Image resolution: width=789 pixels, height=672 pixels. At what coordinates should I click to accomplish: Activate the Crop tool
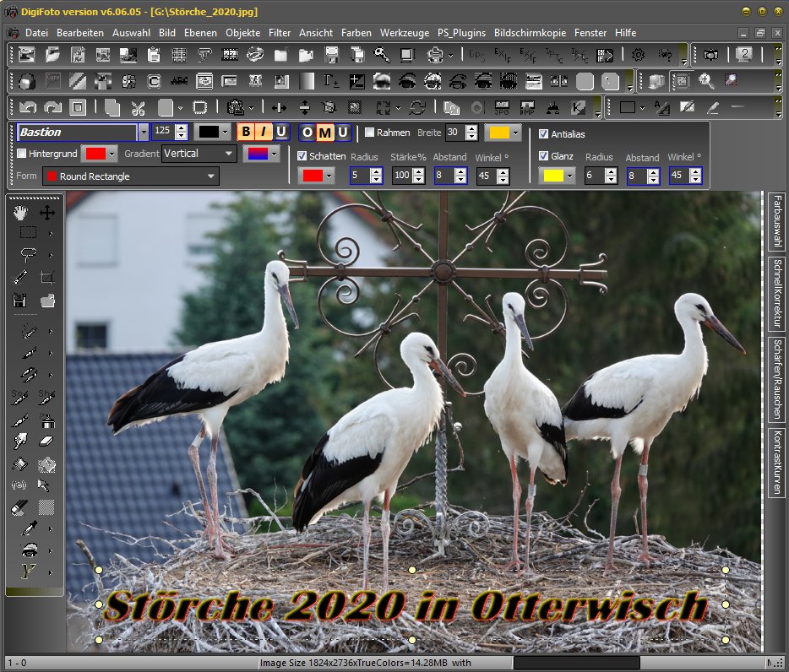(47, 278)
